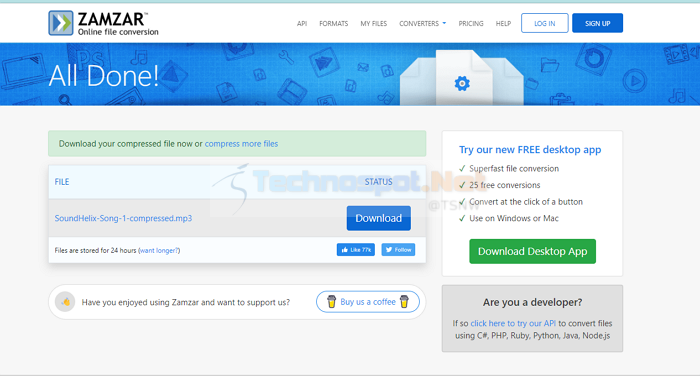Image resolution: width=700 pixels, height=376 pixels.
Task: Click the Facebook Like 77k thumbs-up button
Action: tap(356, 250)
